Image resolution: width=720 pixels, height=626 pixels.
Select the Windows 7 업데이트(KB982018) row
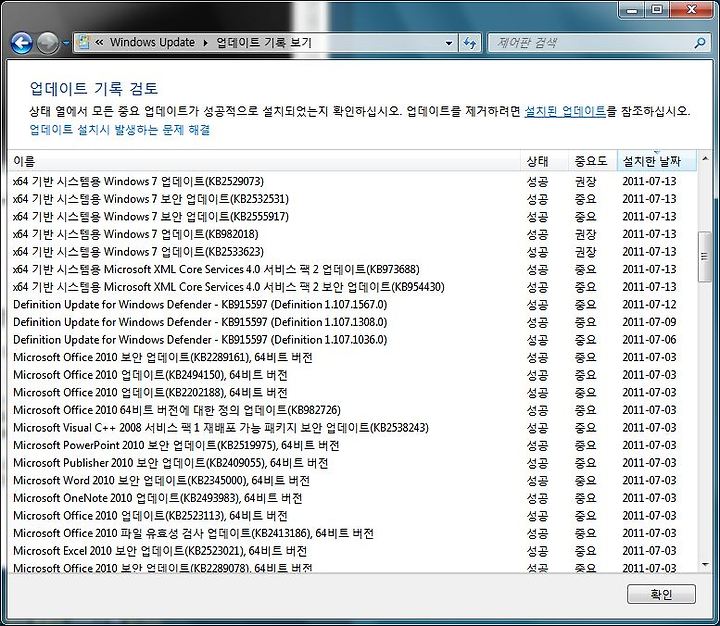(x=351, y=234)
